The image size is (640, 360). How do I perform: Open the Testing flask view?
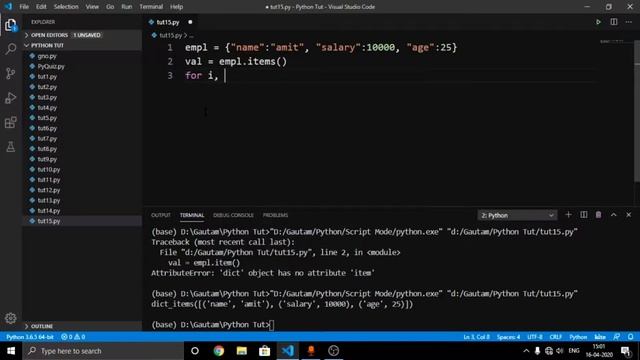tap(11, 147)
